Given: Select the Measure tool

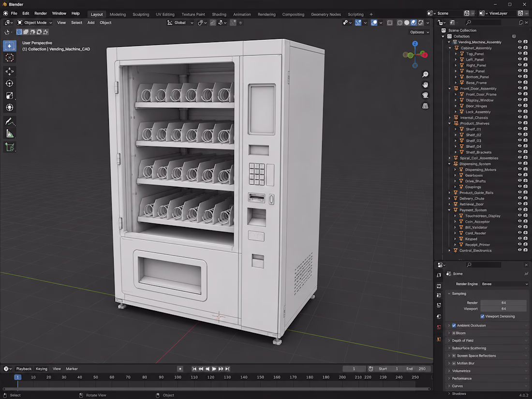Looking at the screenshot, I should tap(10, 133).
